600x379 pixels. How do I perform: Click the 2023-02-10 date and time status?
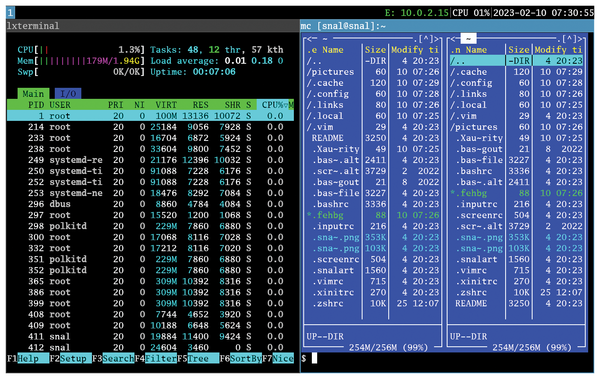[x=543, y=13]
